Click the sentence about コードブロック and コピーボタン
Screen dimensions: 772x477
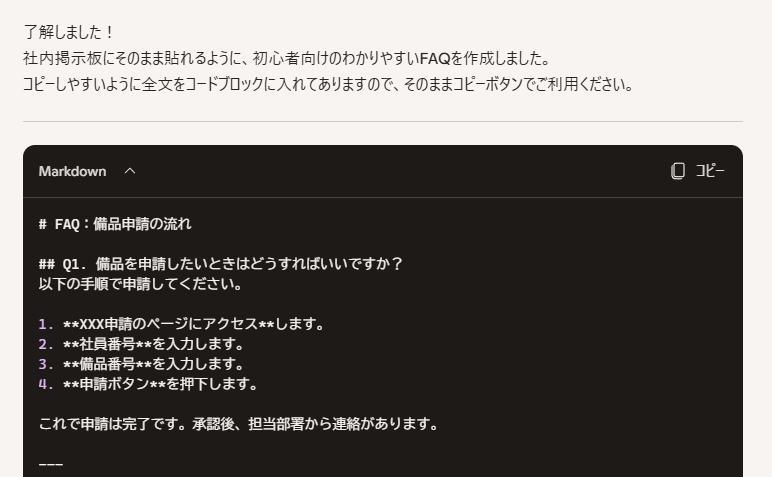(x=328, y=84)
